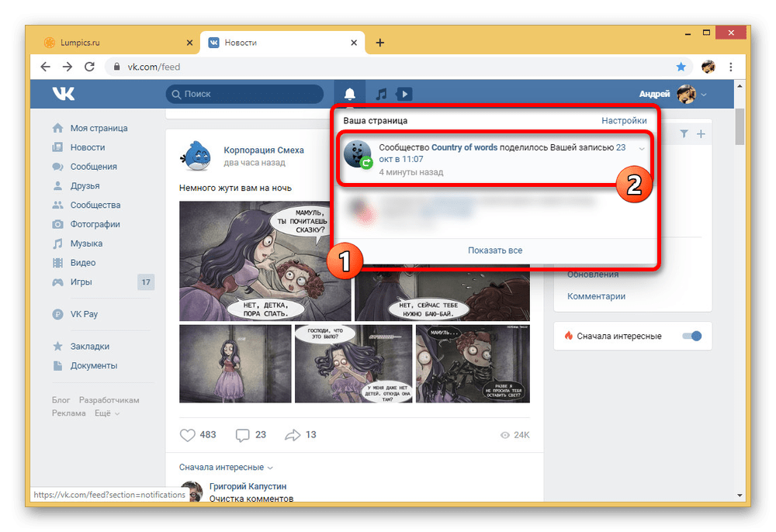Click the Сообщения chat bubble icon

pyautogui.click(x=58, y=167)
